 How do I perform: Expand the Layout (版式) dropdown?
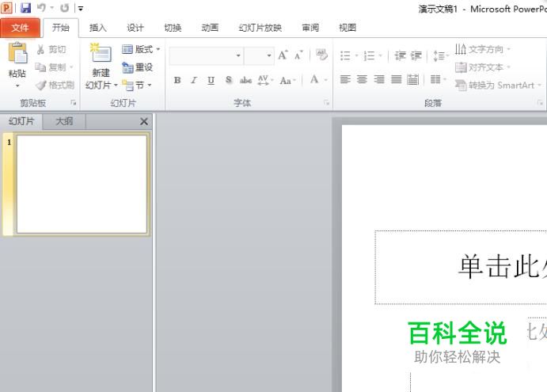tap(142, 49)
